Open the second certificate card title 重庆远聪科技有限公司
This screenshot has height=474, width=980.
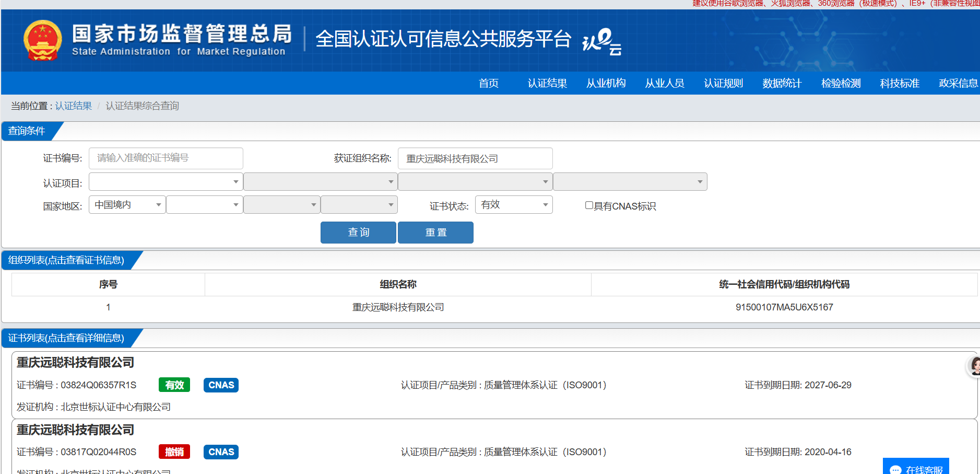[x=76, y=430]
